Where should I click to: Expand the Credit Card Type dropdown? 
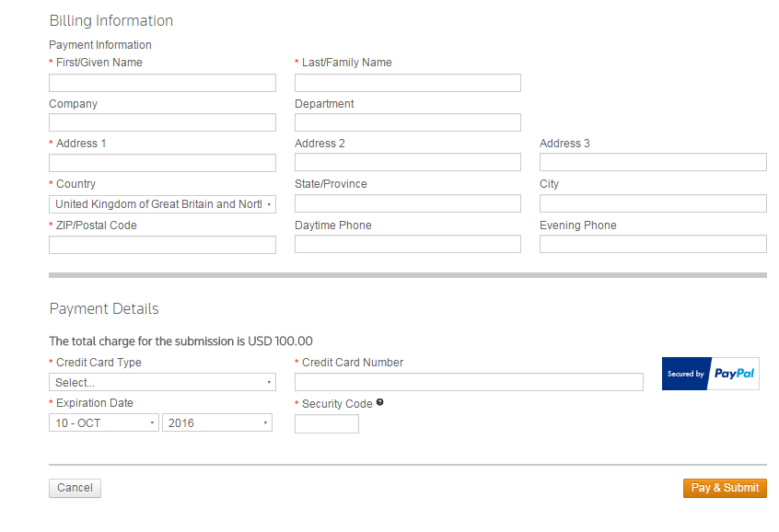(x=162, y=382)
